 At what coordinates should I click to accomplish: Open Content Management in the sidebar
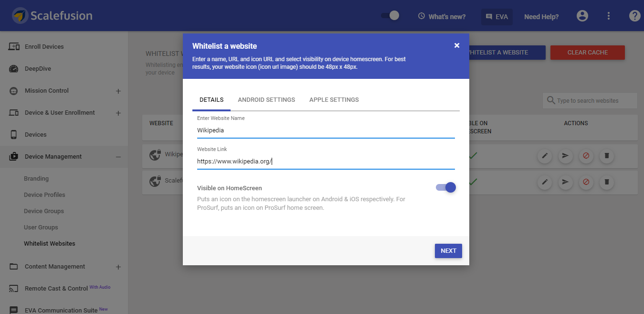55,267
